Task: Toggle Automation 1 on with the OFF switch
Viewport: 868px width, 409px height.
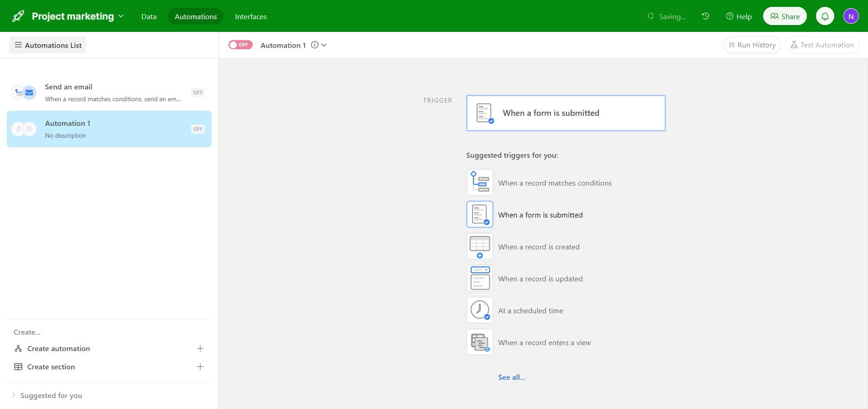Action: point(240,45)
